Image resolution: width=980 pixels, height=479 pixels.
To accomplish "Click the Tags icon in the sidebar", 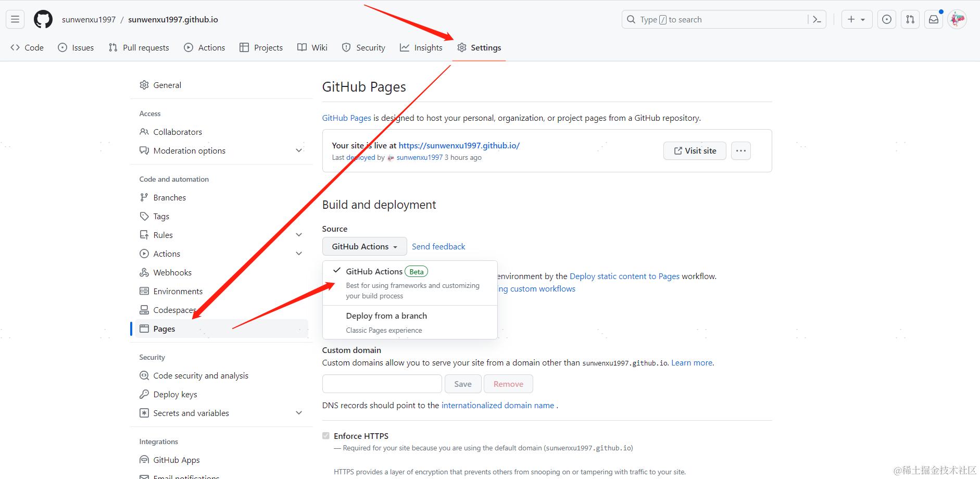I will click(144, 216).
